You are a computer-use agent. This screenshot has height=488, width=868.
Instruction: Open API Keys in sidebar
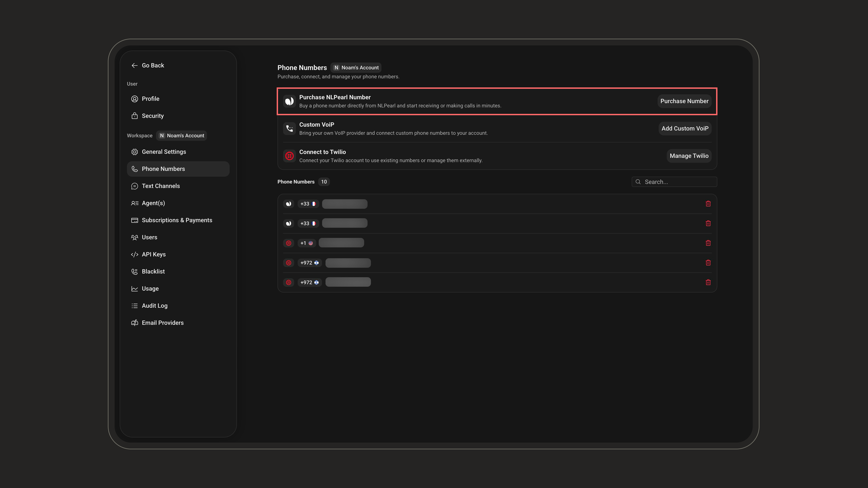click(178, 254)
